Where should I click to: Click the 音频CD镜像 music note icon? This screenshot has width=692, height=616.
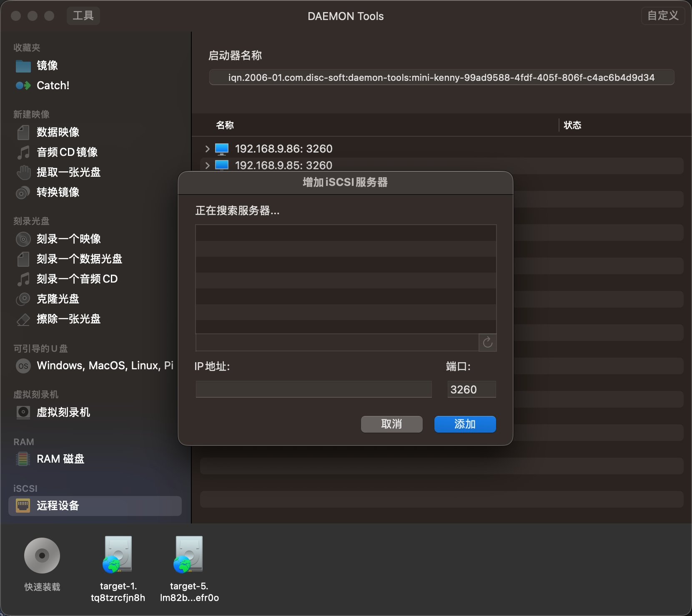[23, 153]
